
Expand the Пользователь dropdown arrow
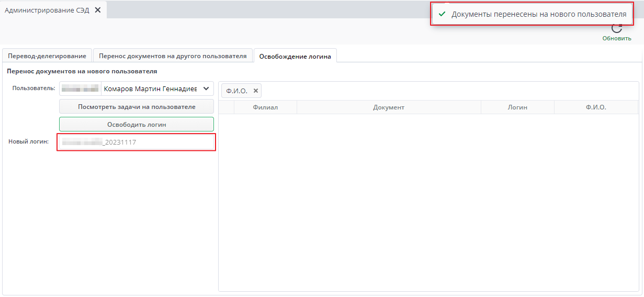[x=206, y=89]
